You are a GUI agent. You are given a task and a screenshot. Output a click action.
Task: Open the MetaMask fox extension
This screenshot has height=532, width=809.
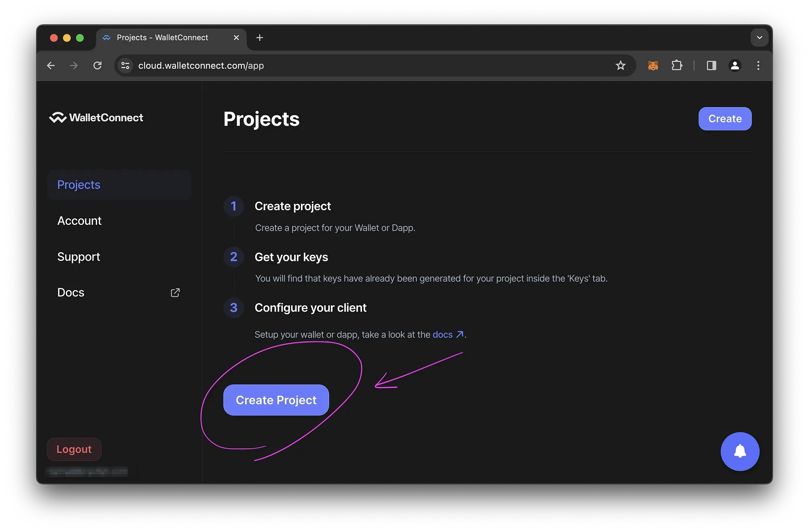pyautogui.click(x=653, y=65)
